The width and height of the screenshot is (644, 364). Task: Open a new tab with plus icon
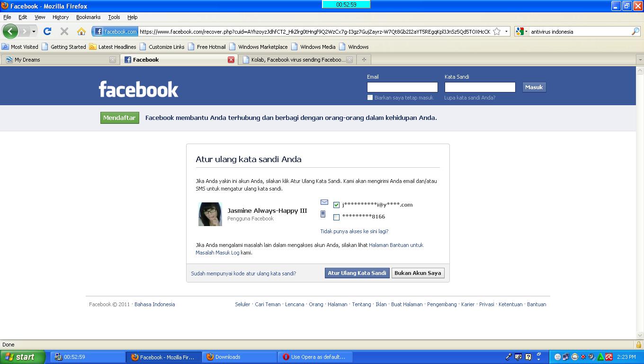point(364,59)
